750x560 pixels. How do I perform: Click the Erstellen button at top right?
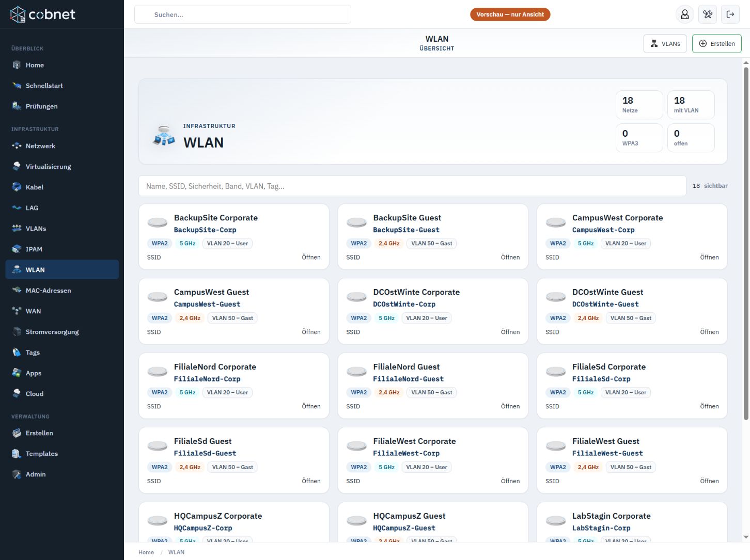pyautogui.click(x=716, y=43)
